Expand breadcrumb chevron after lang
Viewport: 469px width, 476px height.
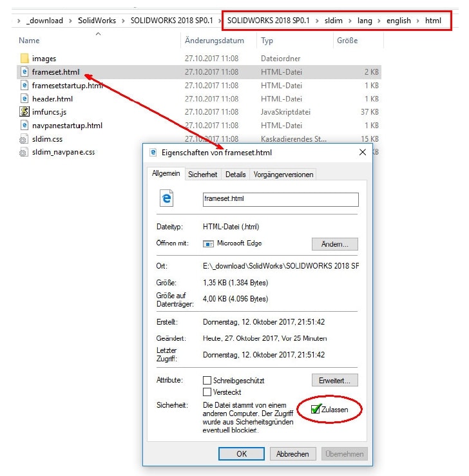tap(379, 21)
